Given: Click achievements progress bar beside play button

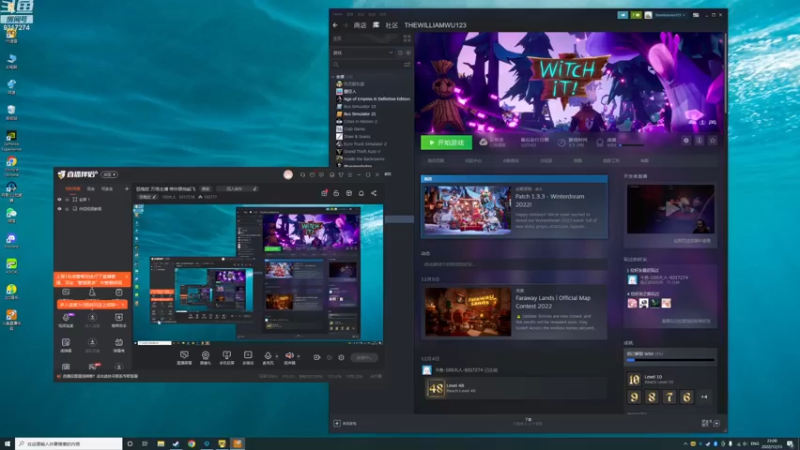Looking at the screenshot, I should 632,145.
